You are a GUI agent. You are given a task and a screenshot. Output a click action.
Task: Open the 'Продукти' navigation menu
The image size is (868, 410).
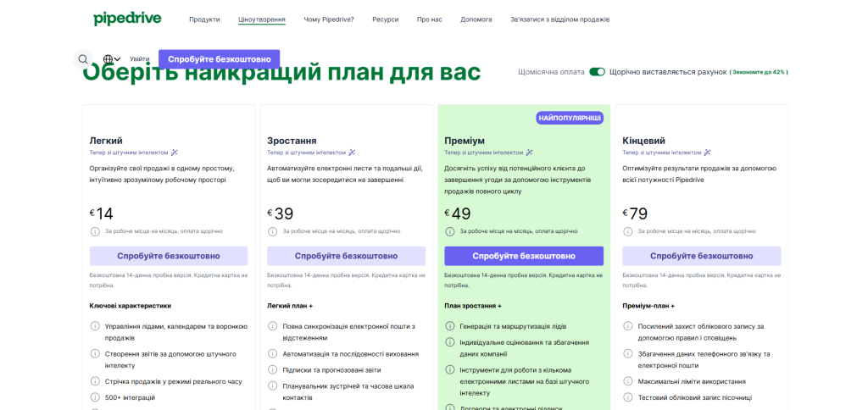(x=204, y=19)
